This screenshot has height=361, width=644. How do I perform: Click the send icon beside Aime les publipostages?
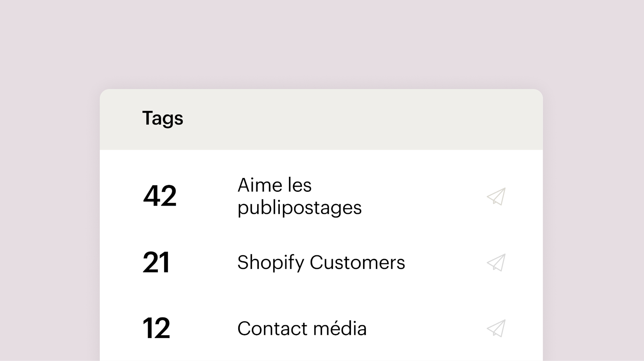point(496,197)
